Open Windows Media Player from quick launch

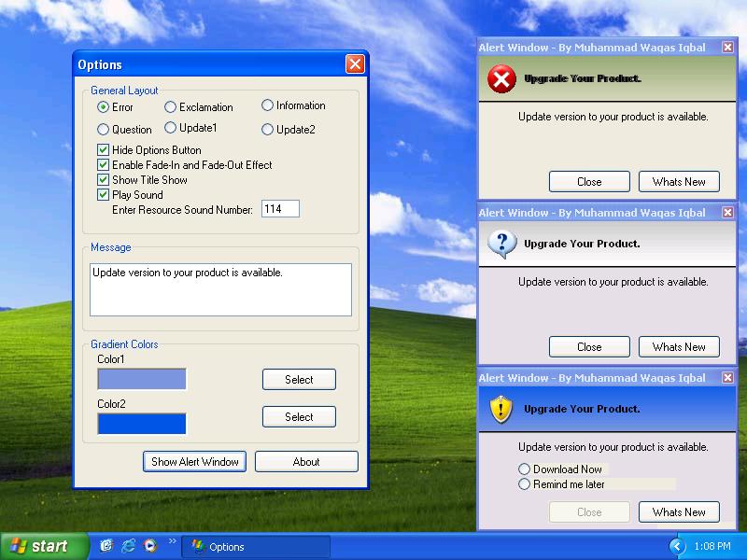coord(150,546)
